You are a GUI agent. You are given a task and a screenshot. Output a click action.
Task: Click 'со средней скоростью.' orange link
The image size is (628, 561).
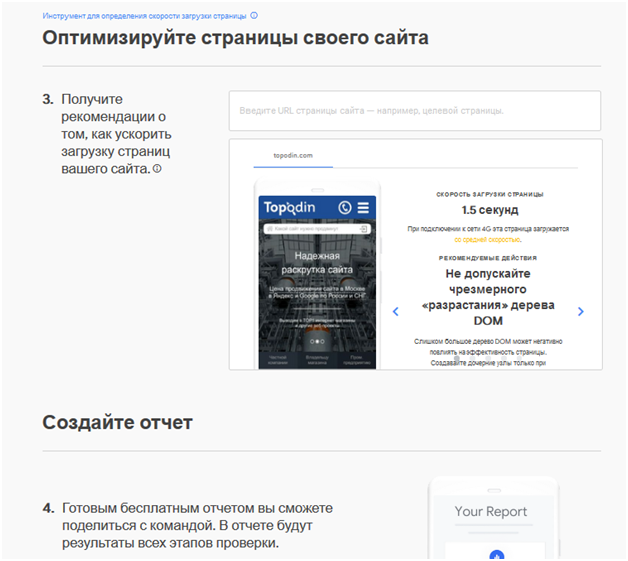tap(487, 239)
